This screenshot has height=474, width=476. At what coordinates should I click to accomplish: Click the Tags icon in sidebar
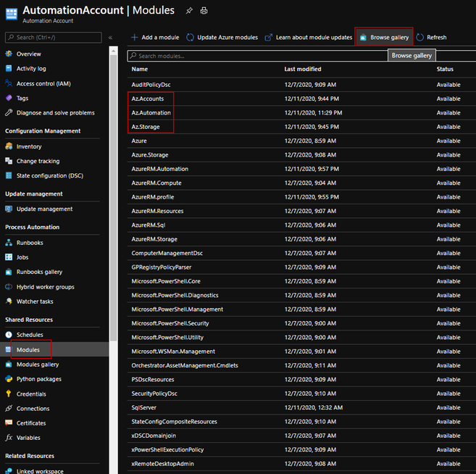coord(9,98)
